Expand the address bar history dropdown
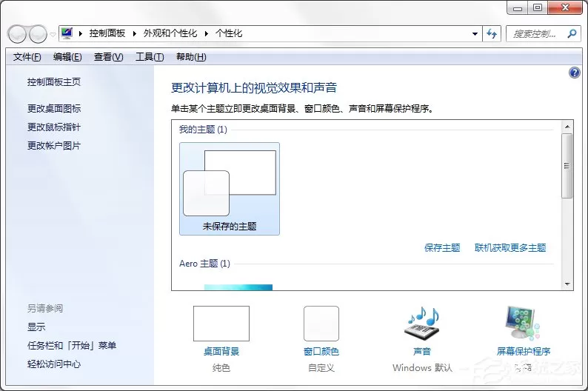Viewport: 588px width, 391px height. [x=475, y=34]
